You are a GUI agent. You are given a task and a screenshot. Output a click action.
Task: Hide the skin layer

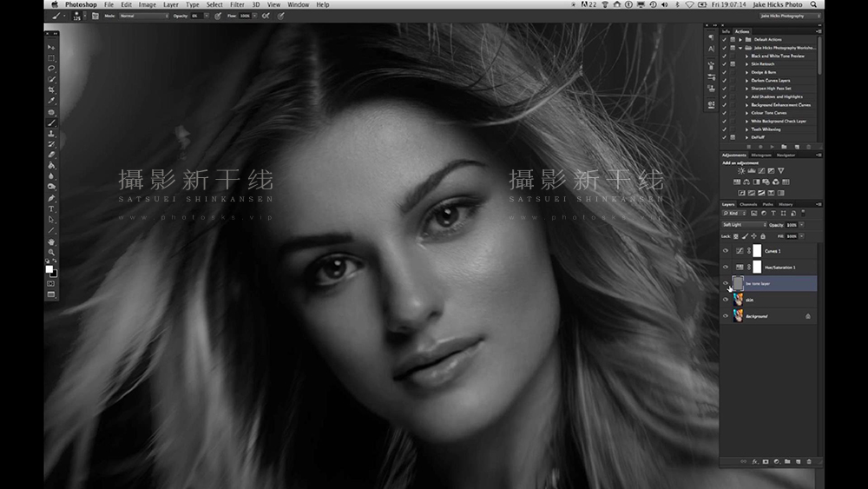[726, 300]
